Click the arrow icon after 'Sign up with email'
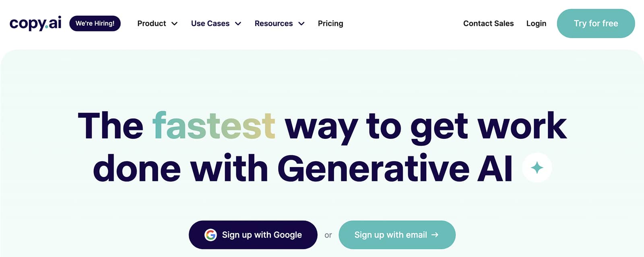Screen dimensions: 644x257 click(435, 235)
